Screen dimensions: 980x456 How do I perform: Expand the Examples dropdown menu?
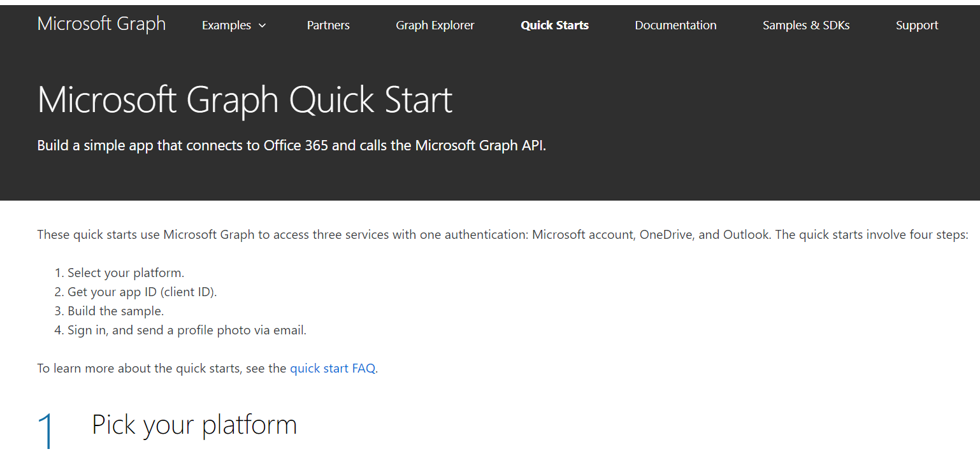pyautogui.click(x=227, y=25)
